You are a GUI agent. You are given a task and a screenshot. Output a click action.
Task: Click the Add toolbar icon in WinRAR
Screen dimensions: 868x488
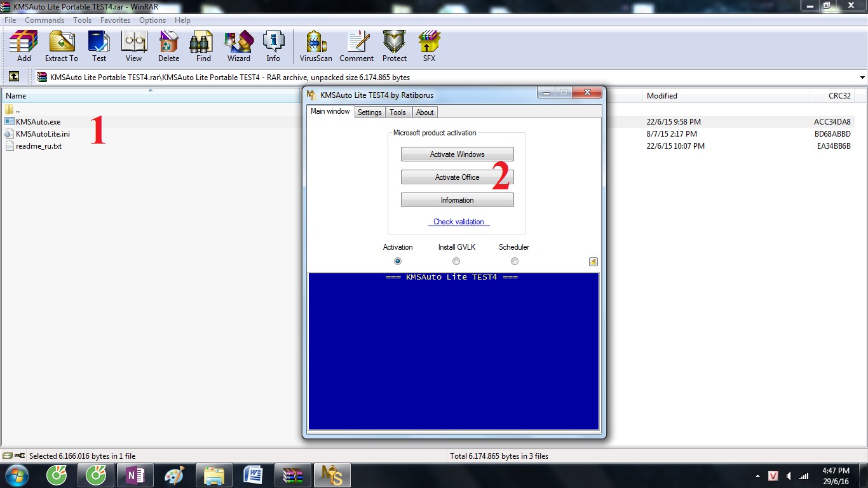tap(24, 46)
